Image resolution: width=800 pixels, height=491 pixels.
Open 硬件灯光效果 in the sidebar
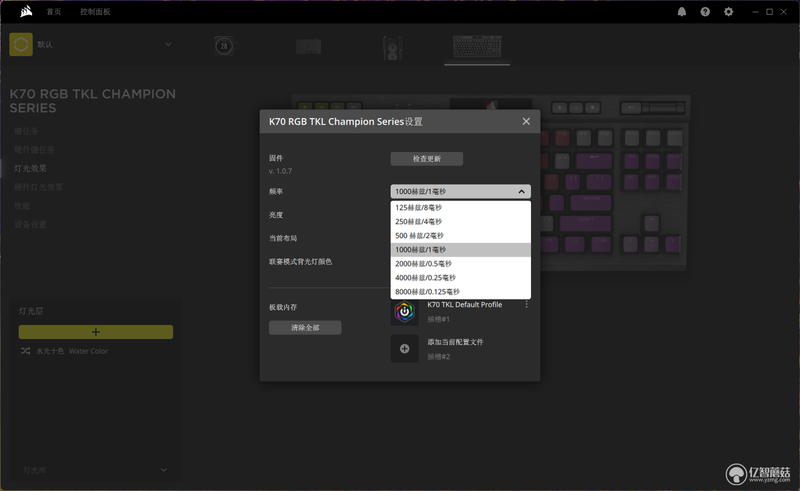point(38,187)
